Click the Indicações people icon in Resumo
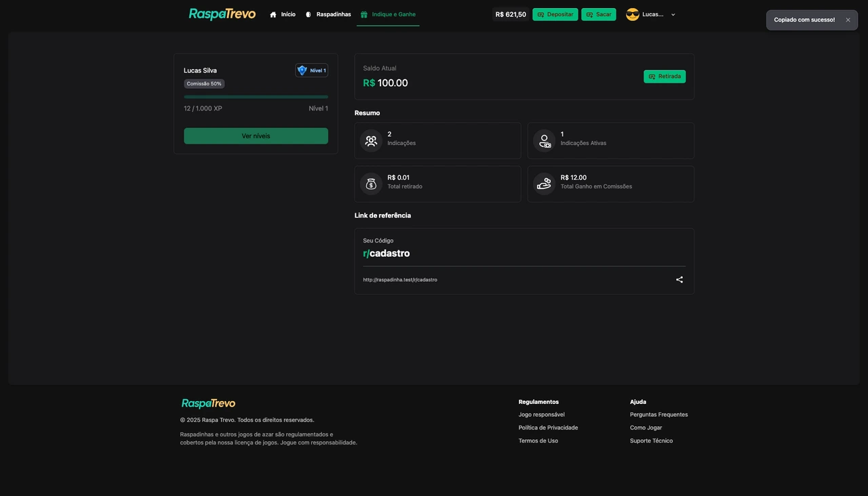 click(371, 140)
